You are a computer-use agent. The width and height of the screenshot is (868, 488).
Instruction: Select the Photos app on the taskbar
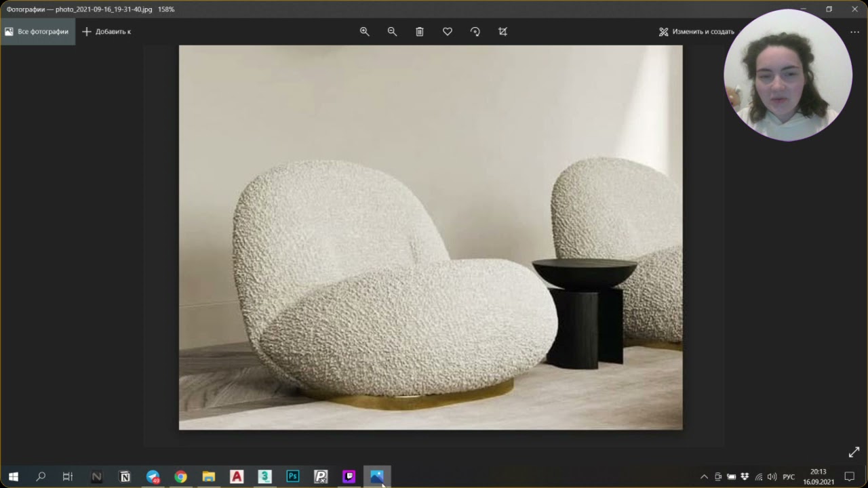[377, 476]
